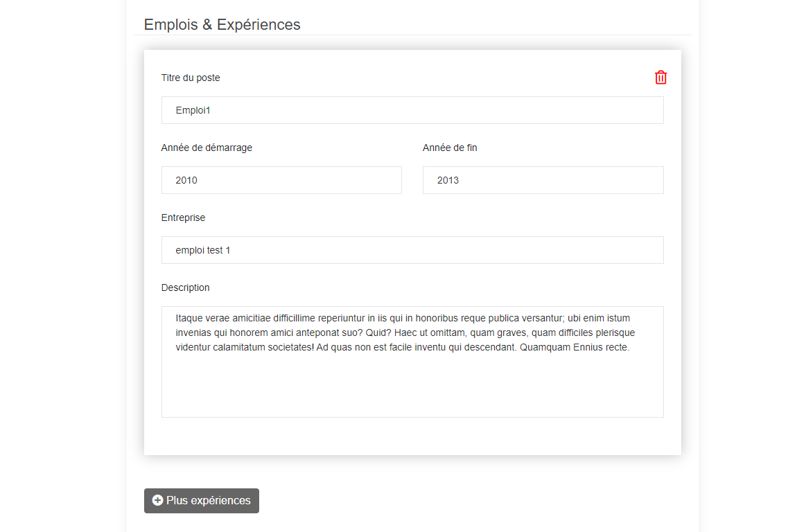Viewport: 788px width, 532px height.
Task: Click the Entreprise field containing emploi test 1
Action: 412,250
